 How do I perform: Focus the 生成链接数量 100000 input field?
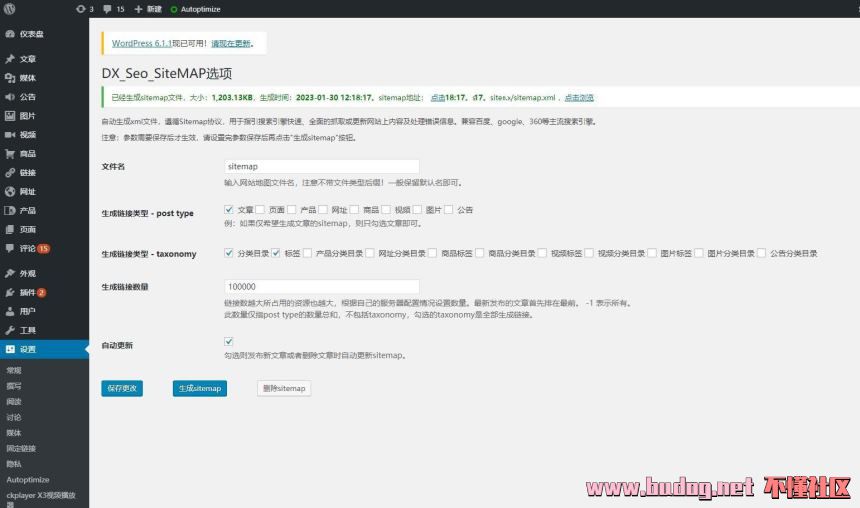pyautogui.click(x=322, y=287)
